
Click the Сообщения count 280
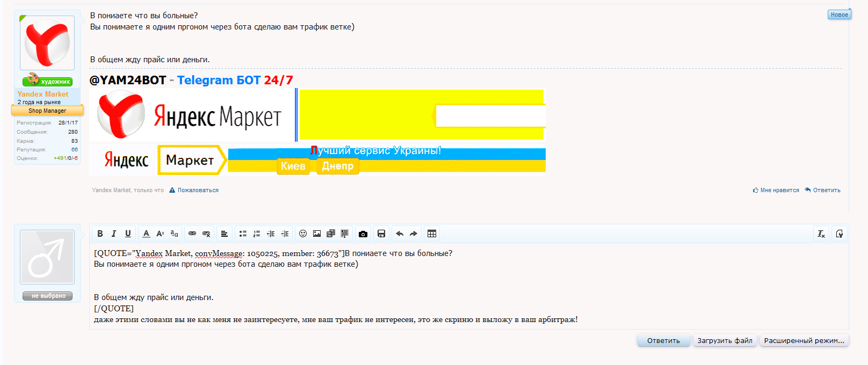point(73,132)
